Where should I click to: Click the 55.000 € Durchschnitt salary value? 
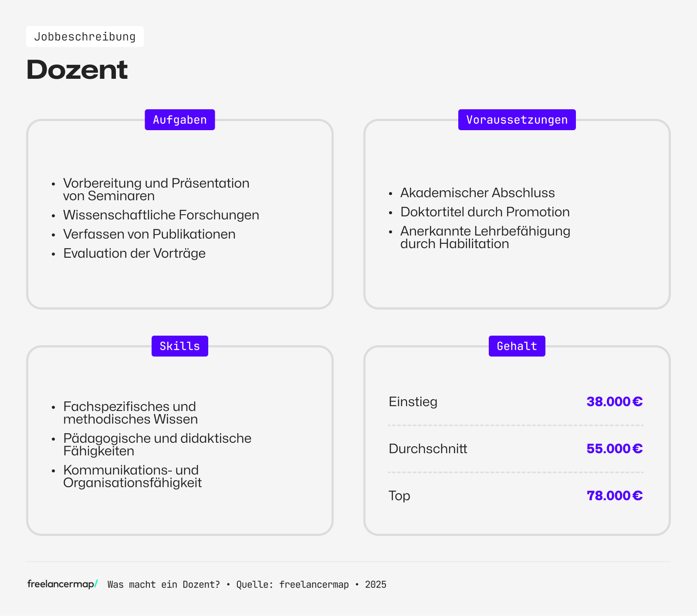614,448
